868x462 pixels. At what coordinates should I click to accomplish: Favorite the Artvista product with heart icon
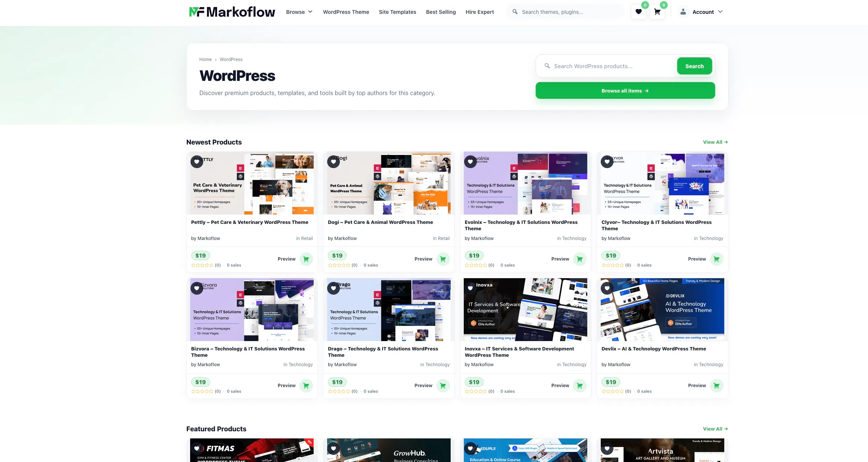point(607,448)
